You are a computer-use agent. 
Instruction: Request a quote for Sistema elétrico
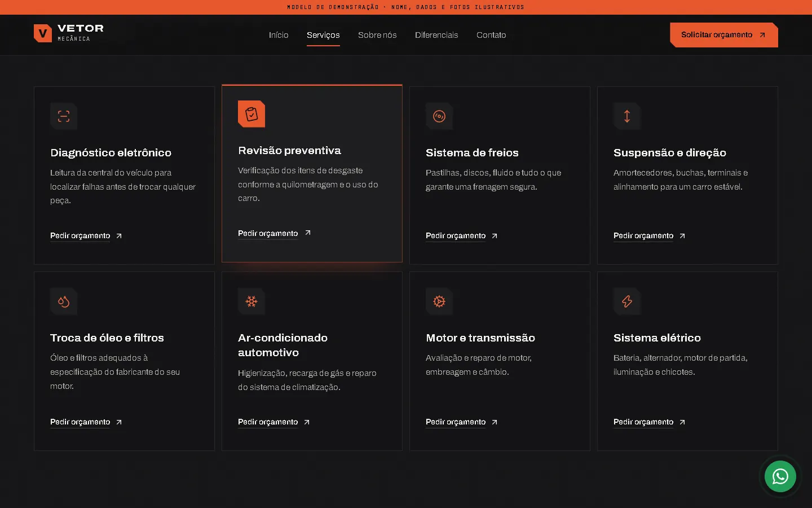(650, 422)
